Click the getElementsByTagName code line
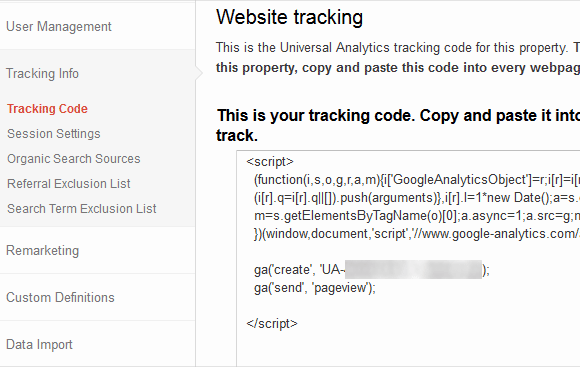 point(417,216)
